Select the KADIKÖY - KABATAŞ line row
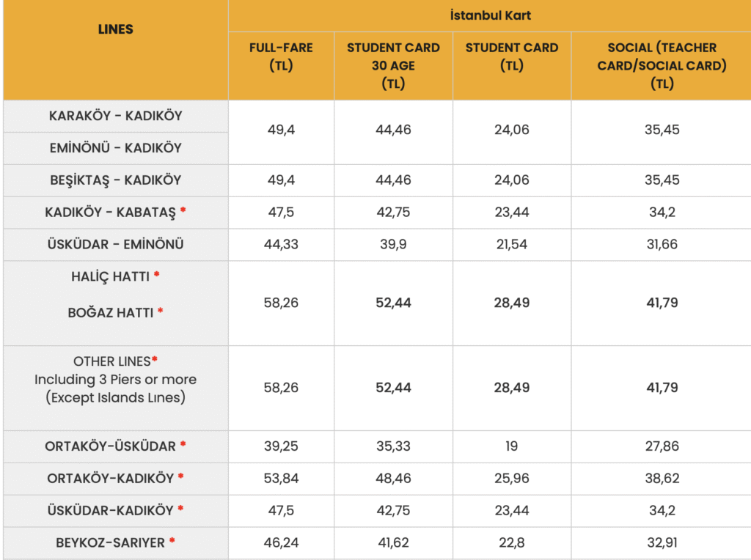Screen dimensions: 751x560 coord(115,213)
